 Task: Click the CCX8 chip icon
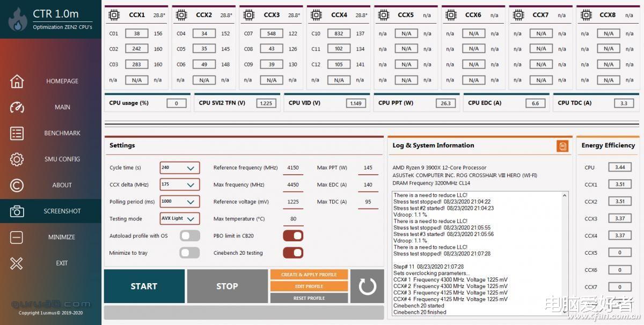[x=586, y=15]
